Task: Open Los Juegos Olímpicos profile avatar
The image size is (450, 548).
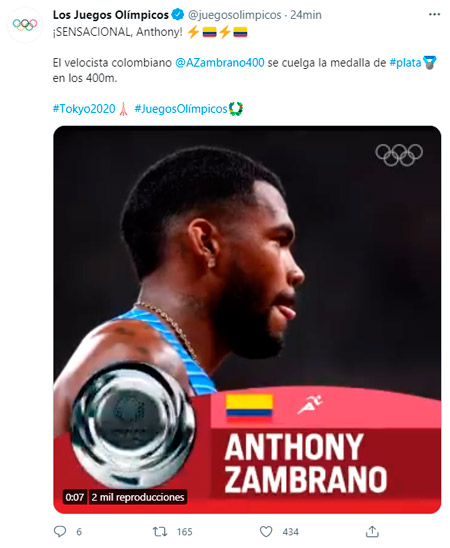Action: point(25,24)
